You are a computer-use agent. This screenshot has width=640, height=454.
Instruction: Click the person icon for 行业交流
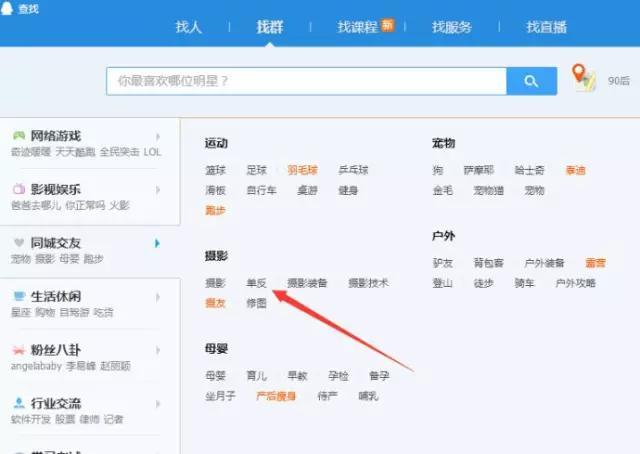pyautogui.click(x=19, y=403)
